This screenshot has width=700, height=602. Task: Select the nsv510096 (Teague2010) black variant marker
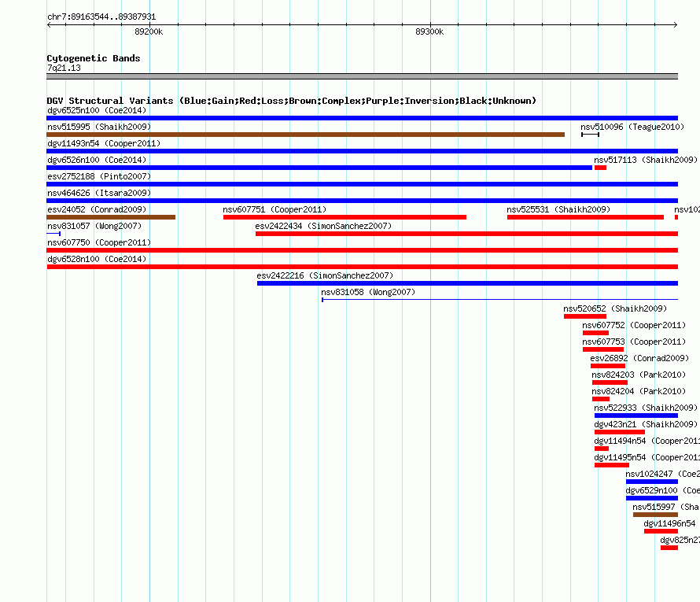590,135
